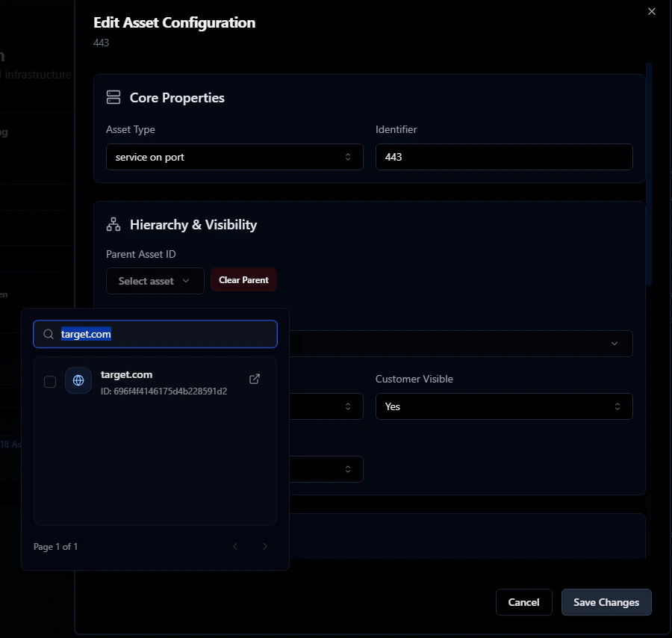The width and height of the screenshot is (672, 638).
Task: Check the checkbox next to target.com
Action: [x=50, y=381]
